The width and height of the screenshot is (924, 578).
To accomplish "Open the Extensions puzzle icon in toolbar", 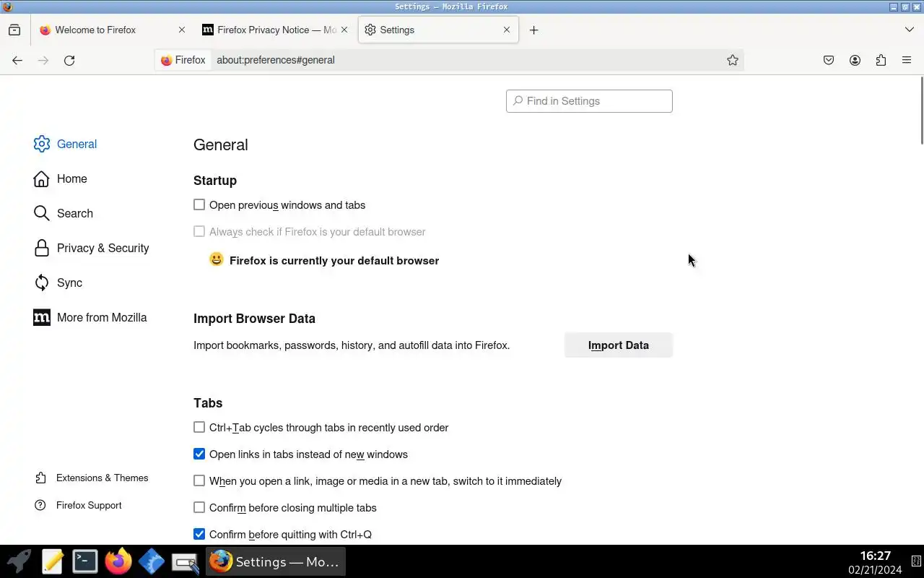I will pos(881,61).
